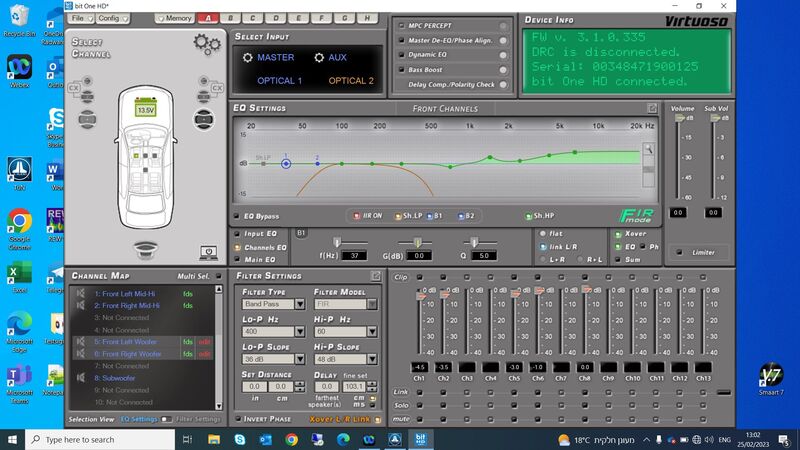Select the front right door speaker icon

[x=204, y=119]
